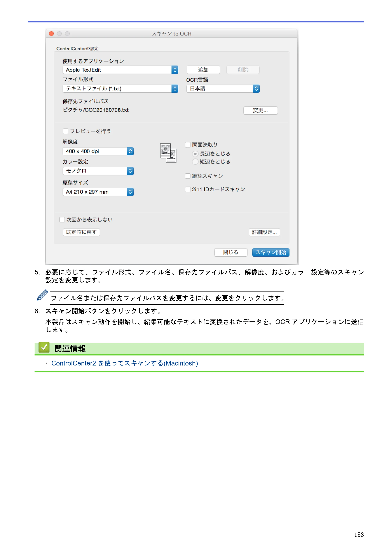Enable the プレビューを行う checkbox

[x=65, y=131]
